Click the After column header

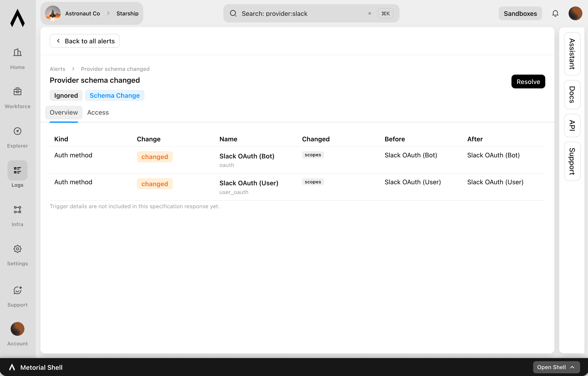475,139
